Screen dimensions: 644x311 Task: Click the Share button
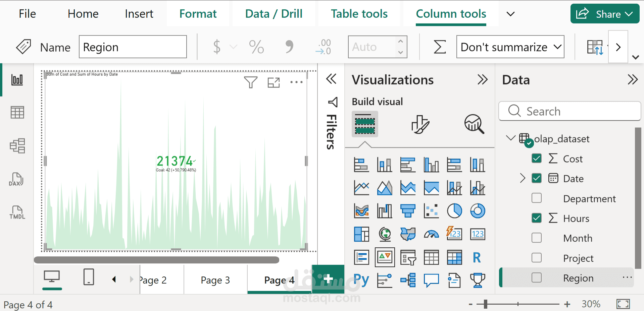click(604, 14)
